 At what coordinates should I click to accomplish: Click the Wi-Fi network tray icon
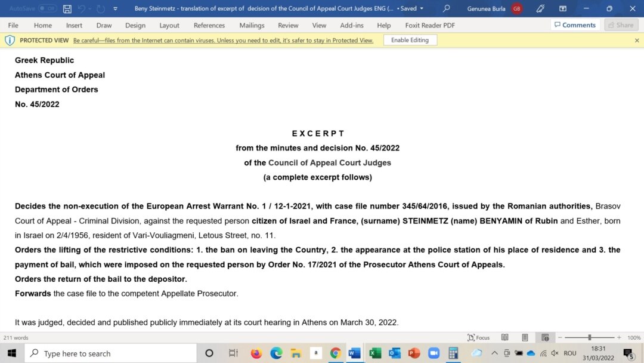543,353
